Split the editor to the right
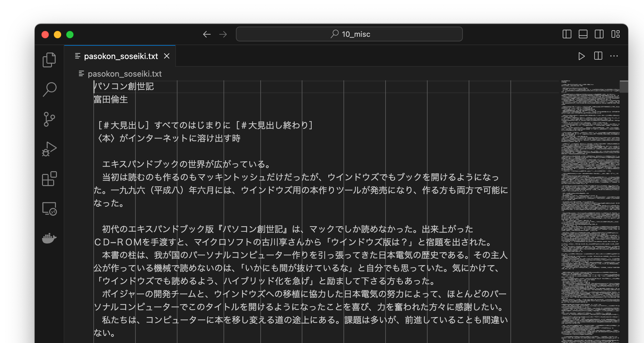This screenshot has width=644, height=343. (598, 56)
